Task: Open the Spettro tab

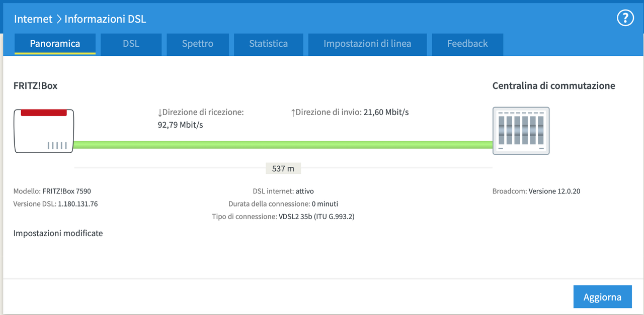Action: pyautogui.click(x=198, y=44)
